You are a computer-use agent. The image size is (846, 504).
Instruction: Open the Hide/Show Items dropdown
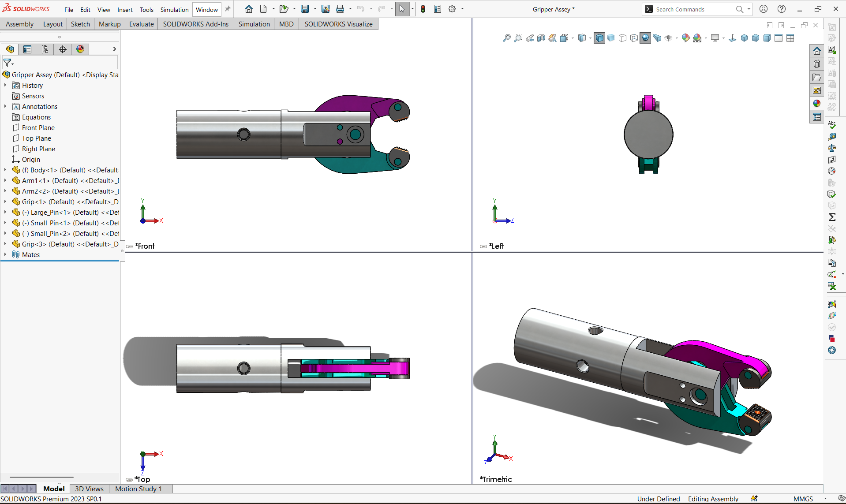click(676, 38)
